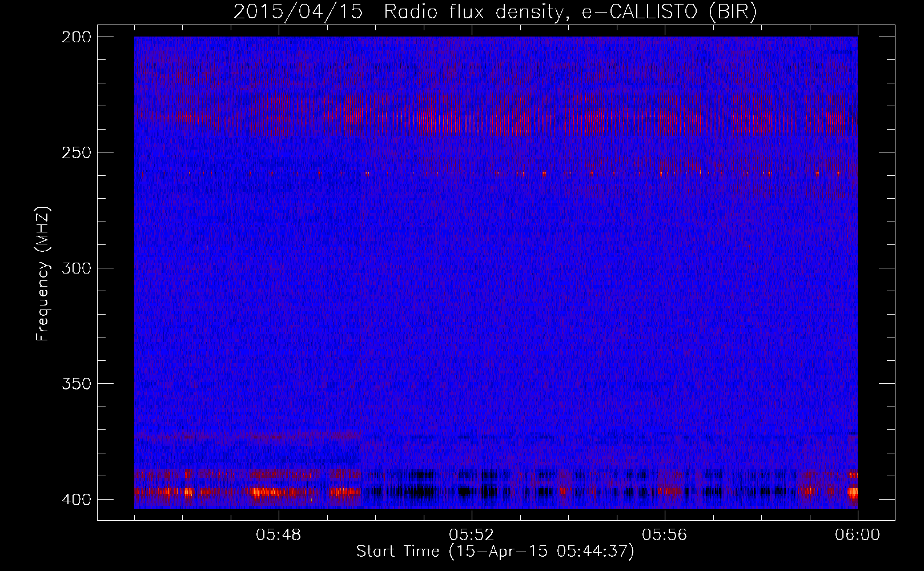Click the 'Start Time (15-Apr-15 05:44:37)' label
This screenshot has height=571, width=924.
click(495, 552)
